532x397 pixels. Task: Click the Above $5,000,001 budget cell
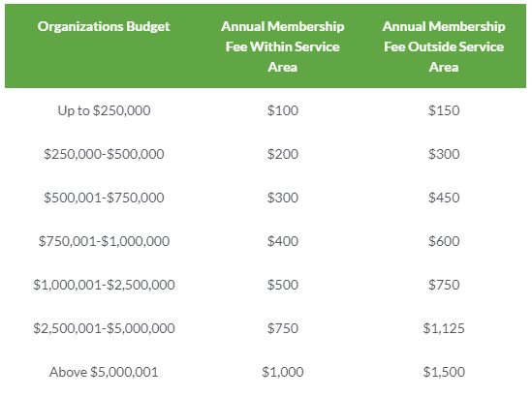[104, 372]
